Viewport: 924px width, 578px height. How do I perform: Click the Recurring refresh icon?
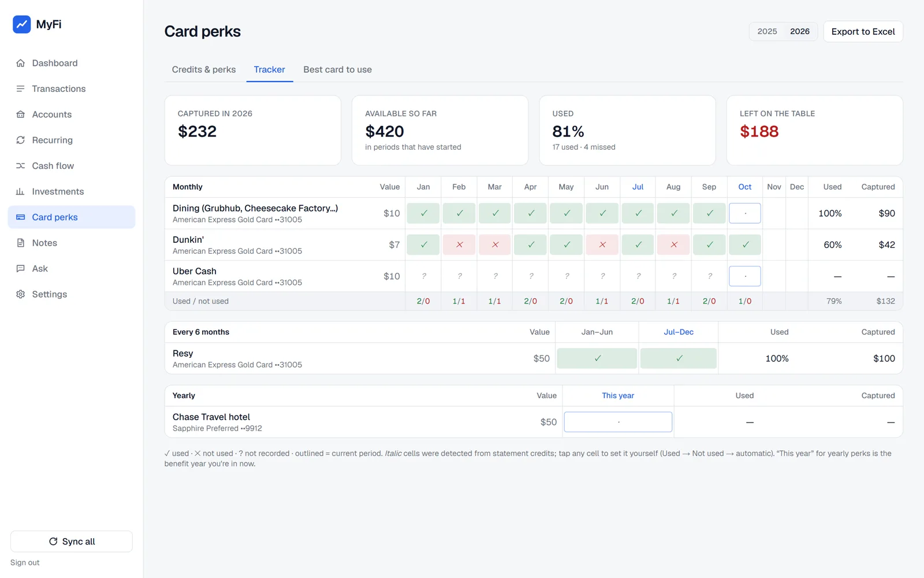[x=21, y=140]
